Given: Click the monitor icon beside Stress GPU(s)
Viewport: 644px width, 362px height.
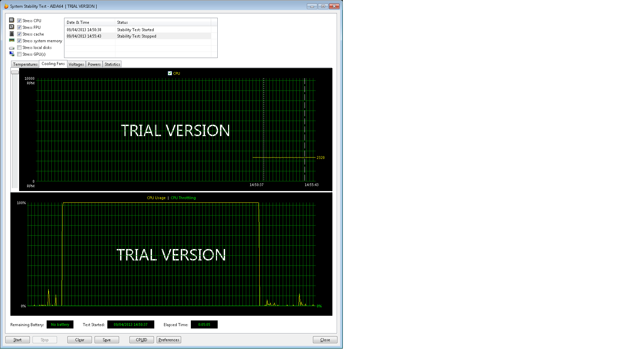Looking at the screenshot, I should click(x=12, y=54).
